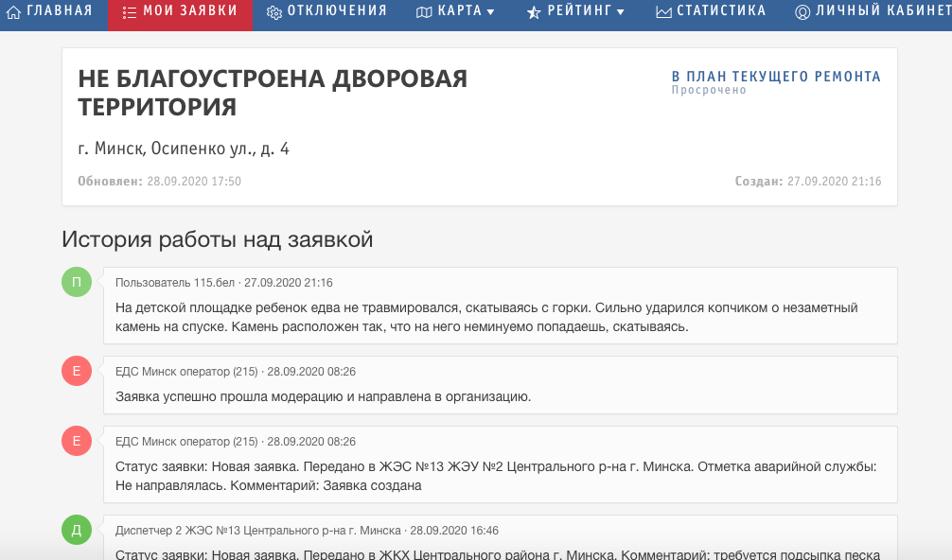Click the text Заявка успешно прошла модерацию
The height and width of the screenshot is (560, 952).
coord(323,396)
